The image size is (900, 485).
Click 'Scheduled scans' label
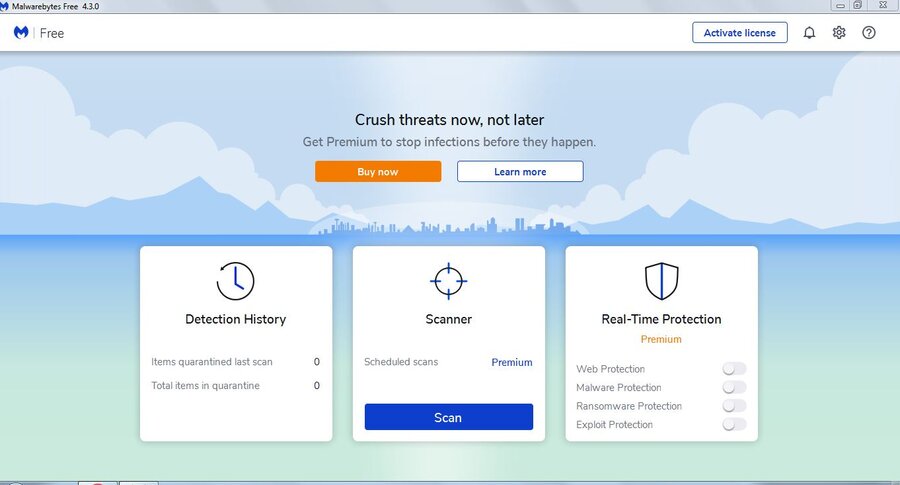(401, 362)
